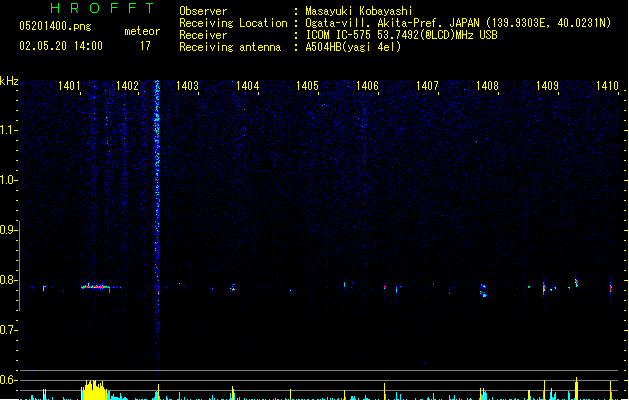This screenshot has width=629, height=400.
Task: Click the Receiver label
Action: point(203,35)
